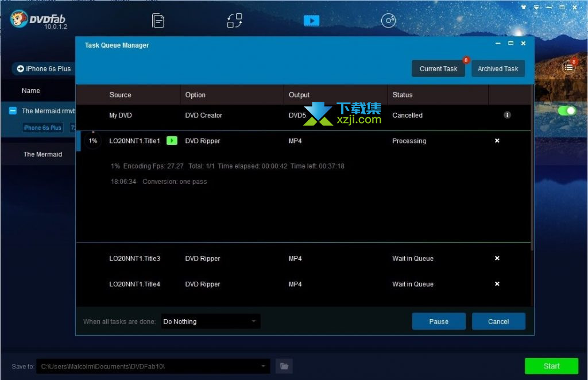Viewport: 588px width, 380px height.
Task: Open the main window task queue icon
Action: [569, 67]
